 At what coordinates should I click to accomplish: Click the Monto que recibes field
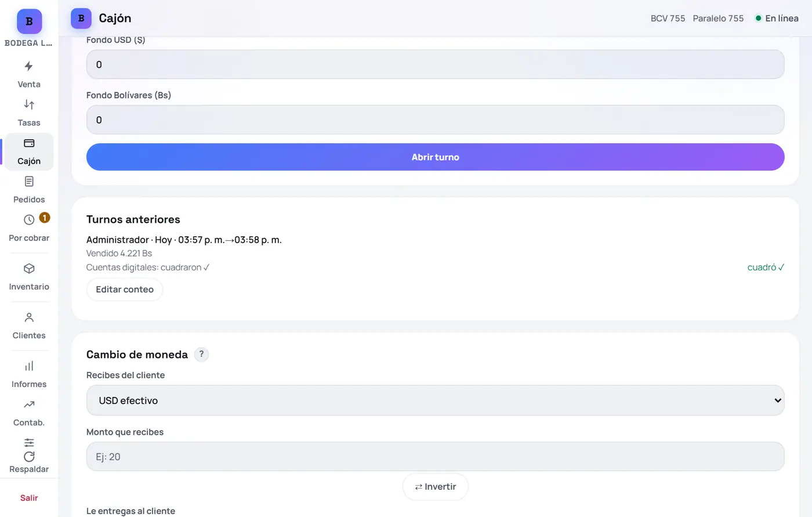(436, 457)
